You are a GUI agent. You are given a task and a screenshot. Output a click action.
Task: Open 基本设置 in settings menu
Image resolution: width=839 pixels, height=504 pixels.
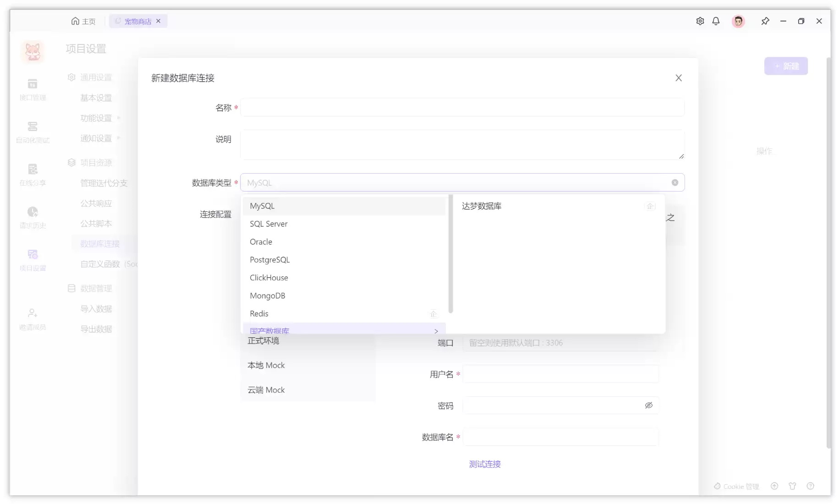click(x=96, y=98)
